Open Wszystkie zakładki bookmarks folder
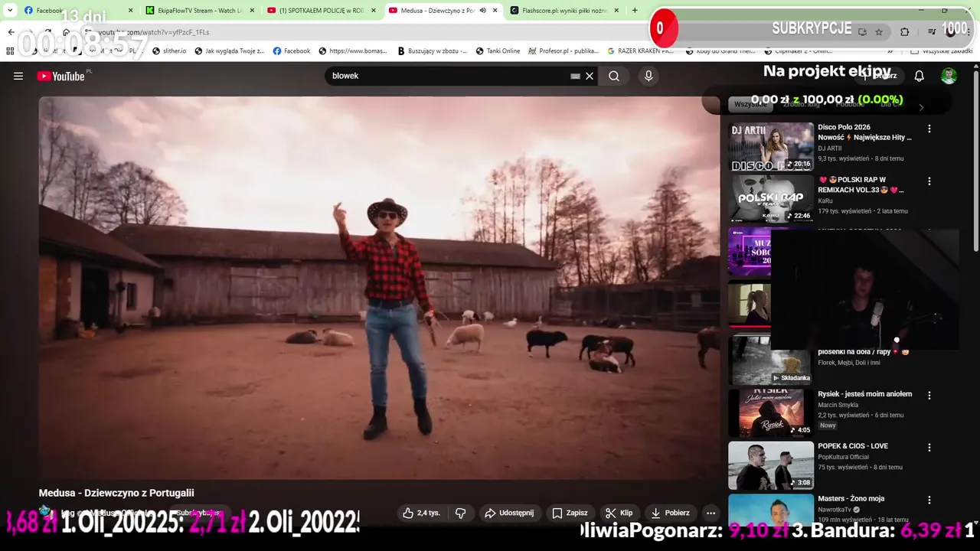 [x=942, y=51]
